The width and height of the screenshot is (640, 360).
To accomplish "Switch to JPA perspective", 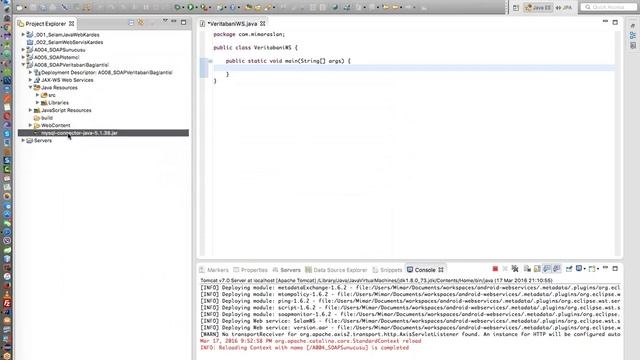I will [564, 7].
